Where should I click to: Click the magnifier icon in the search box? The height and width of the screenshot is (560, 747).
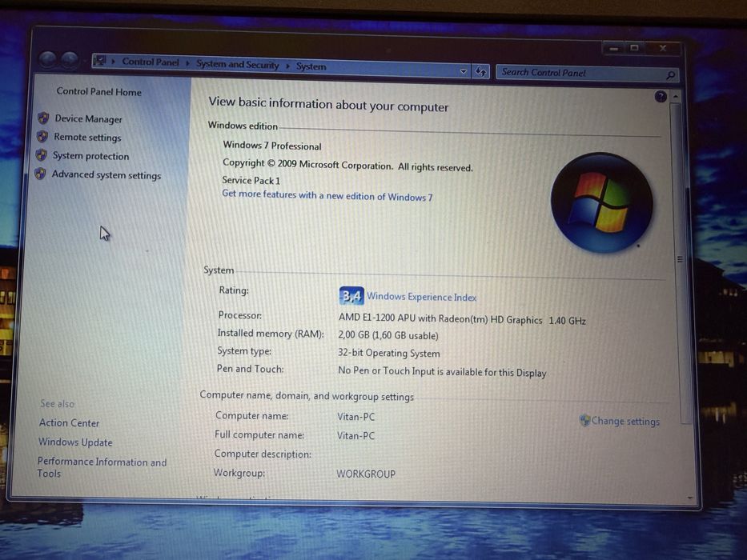coord(670,74)
